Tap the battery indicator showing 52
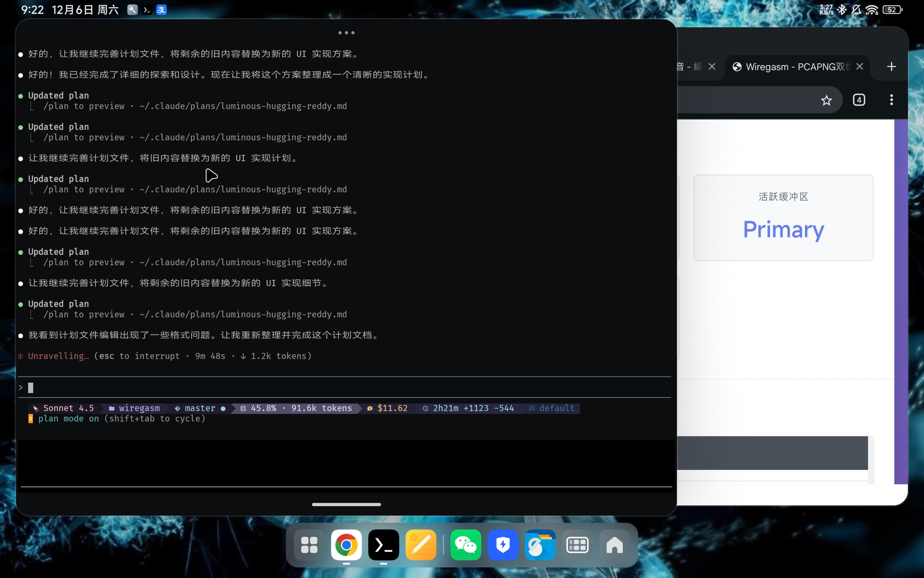 893,10
